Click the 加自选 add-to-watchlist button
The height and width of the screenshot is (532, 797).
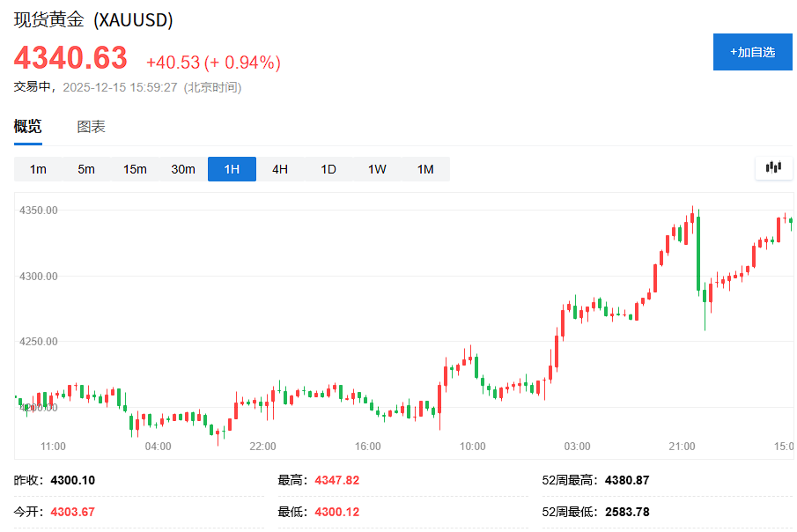coord(752,52)
